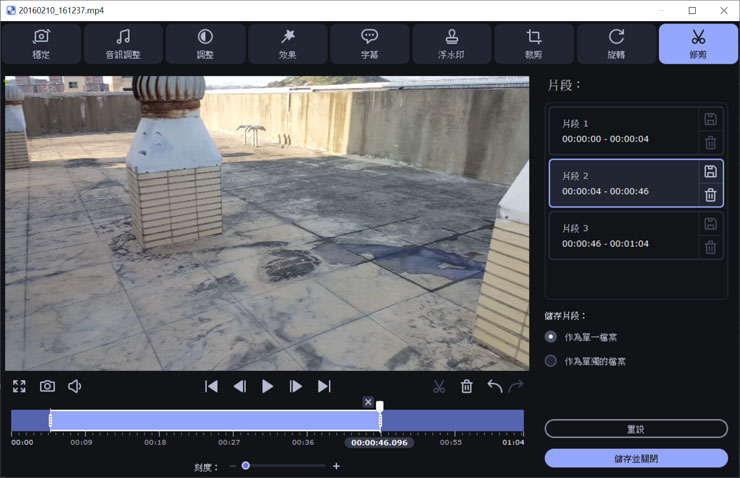Increase timeline scale with plus
Image resolution: width=740 pixels, height=478 pixels.
pos(336,466)
